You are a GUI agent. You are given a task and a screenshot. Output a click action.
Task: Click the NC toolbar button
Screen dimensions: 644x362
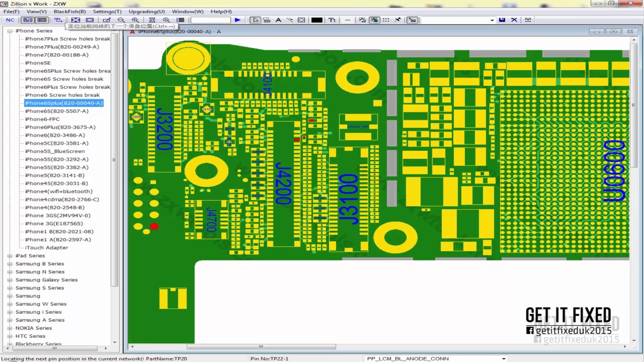click(x=10, y=20)
